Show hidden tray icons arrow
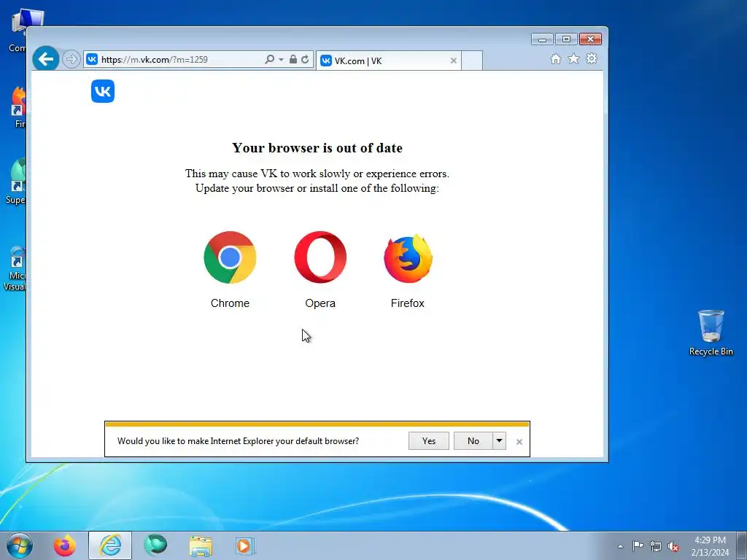Image resolution: width=747 pixels, height=560 pixels. 620,546
